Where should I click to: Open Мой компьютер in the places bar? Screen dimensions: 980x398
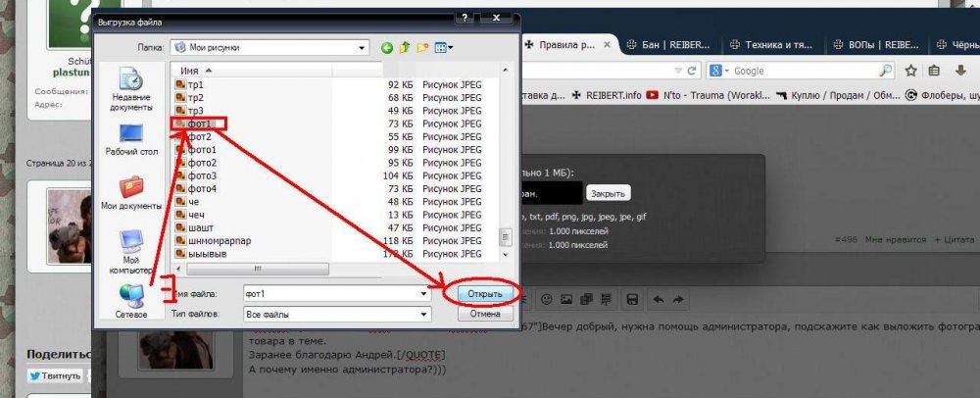click(x=130, y=251)
